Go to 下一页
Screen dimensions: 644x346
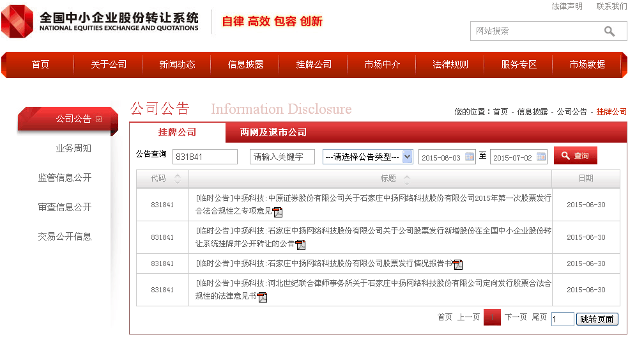coord(516,317)
